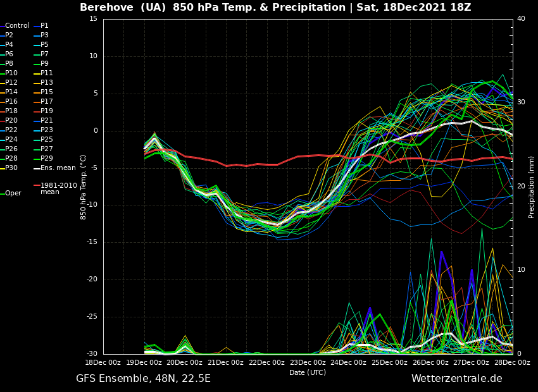The width and height of the screenshot is (538, 392).
Task: Select the P15 legend label
Action: click(x=47, y=92)
